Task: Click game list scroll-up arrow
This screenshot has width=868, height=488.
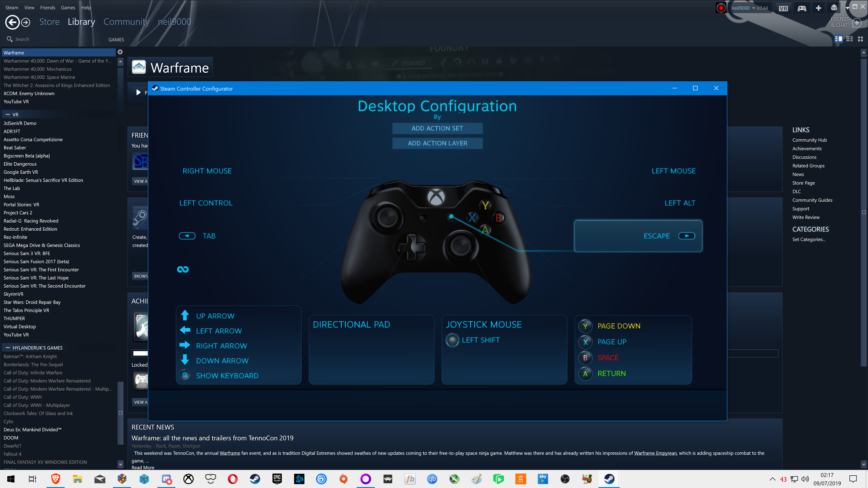Action: (120, 61)
